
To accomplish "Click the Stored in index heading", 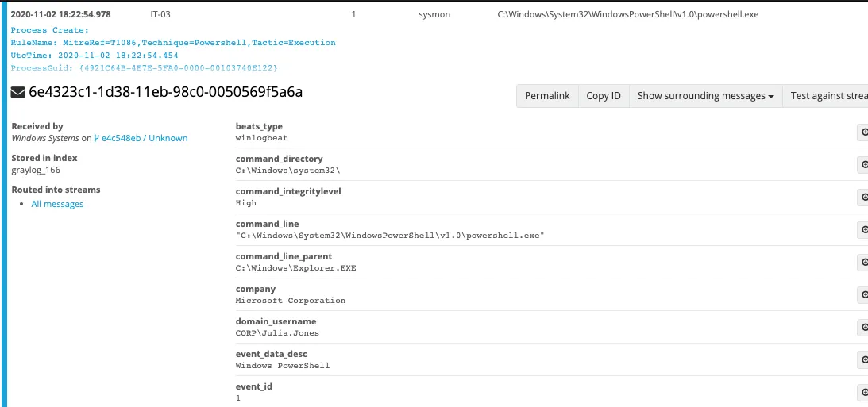I will (x=44, y=158).
